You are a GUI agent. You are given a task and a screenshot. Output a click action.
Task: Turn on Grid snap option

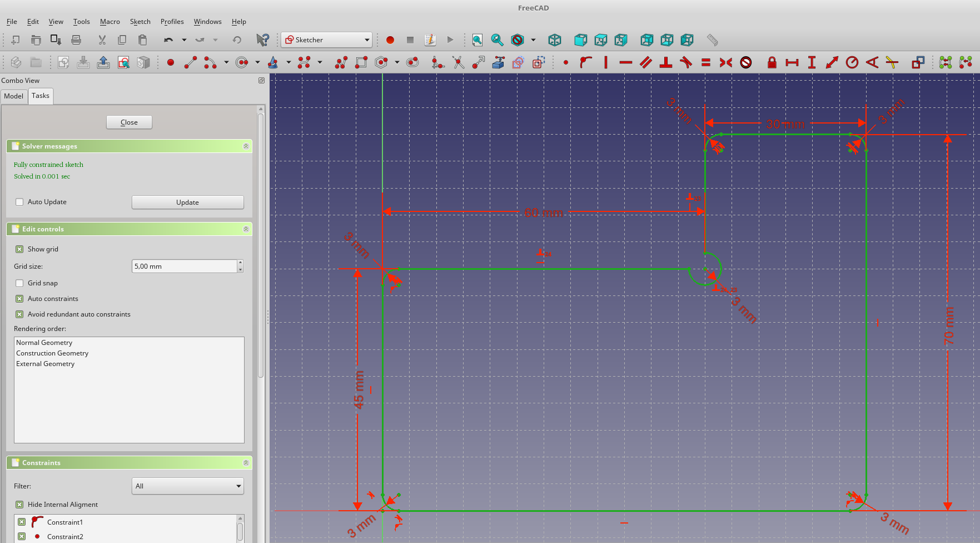tap(20, 283)
